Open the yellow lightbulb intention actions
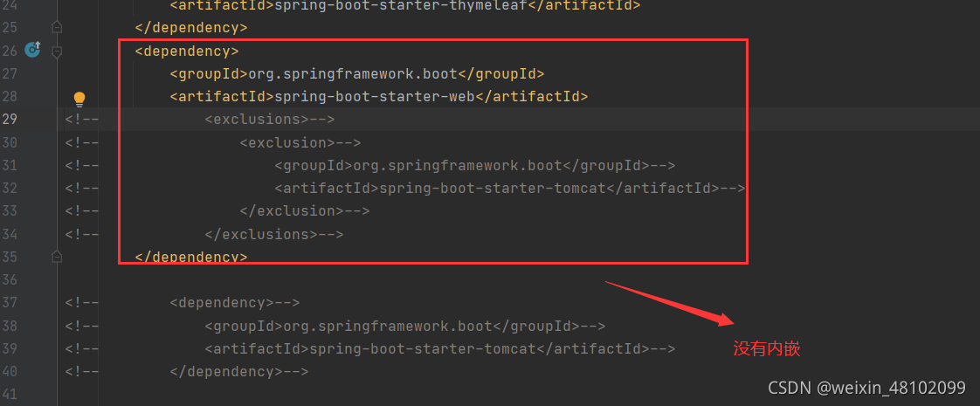980x406 pixels. pyautogui.click(x=79, y=99)
